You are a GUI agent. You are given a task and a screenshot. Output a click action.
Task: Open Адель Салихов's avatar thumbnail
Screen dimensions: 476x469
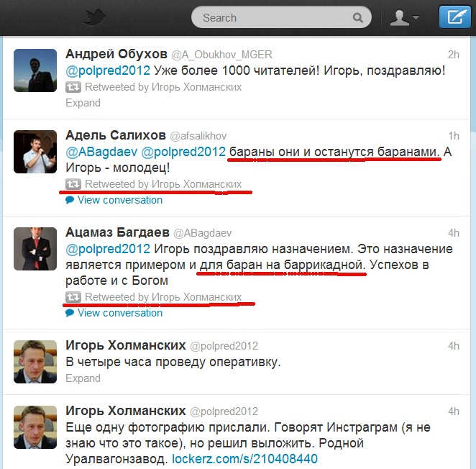tap(35, 152)
